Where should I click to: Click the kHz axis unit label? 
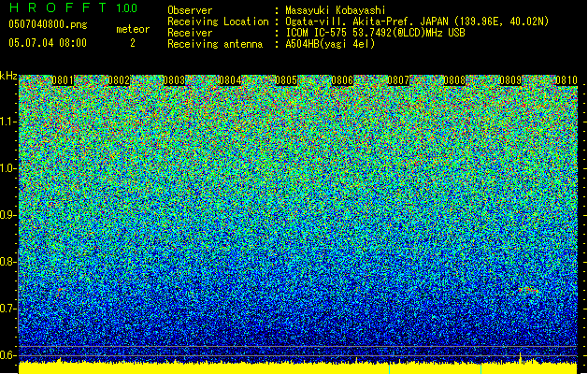click(x=8, y=76)
